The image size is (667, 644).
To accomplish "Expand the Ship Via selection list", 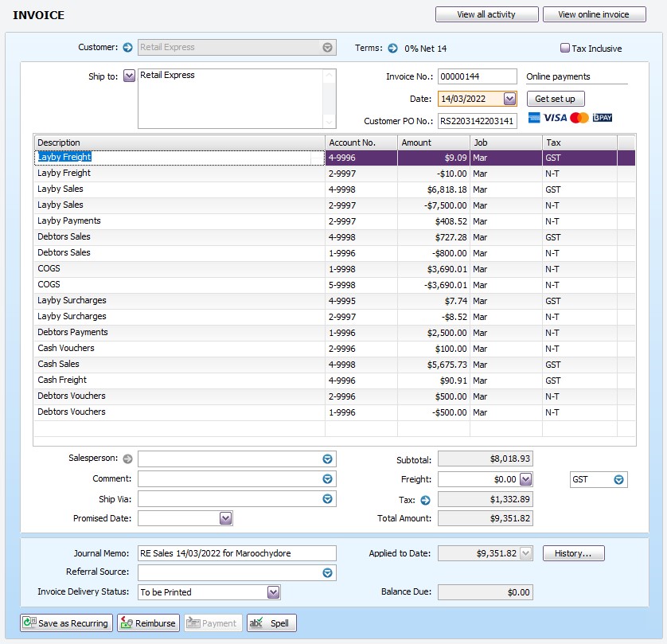I will click(327, 499).
